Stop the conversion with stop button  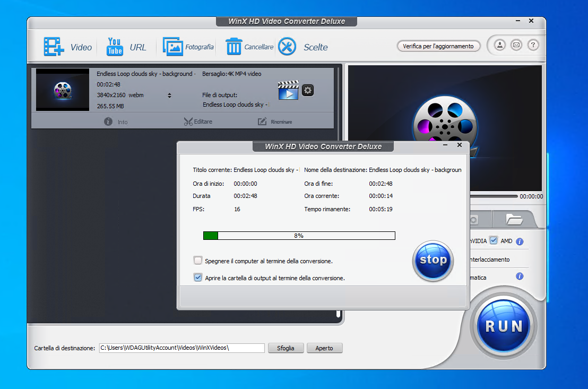click(x=433, y=261)
